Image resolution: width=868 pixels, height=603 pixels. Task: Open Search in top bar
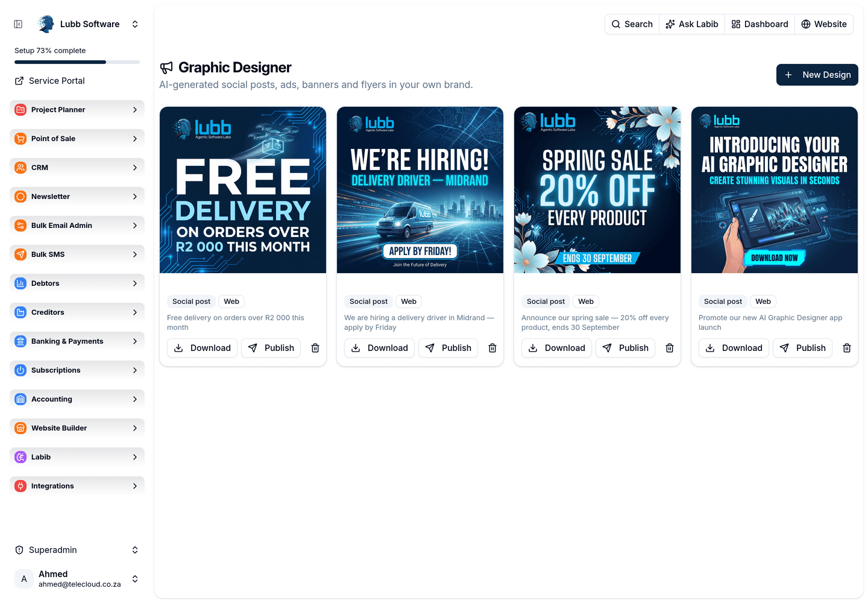coord(632,24)
